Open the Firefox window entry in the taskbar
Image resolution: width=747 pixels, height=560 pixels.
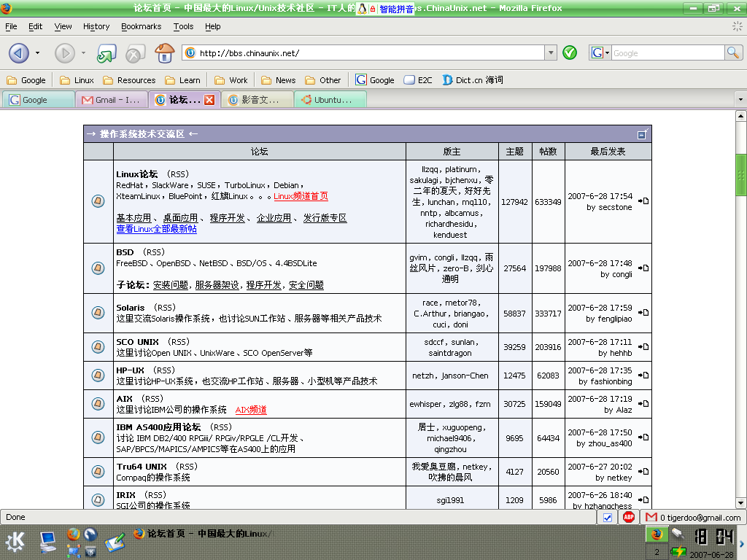tap(201, 534)
